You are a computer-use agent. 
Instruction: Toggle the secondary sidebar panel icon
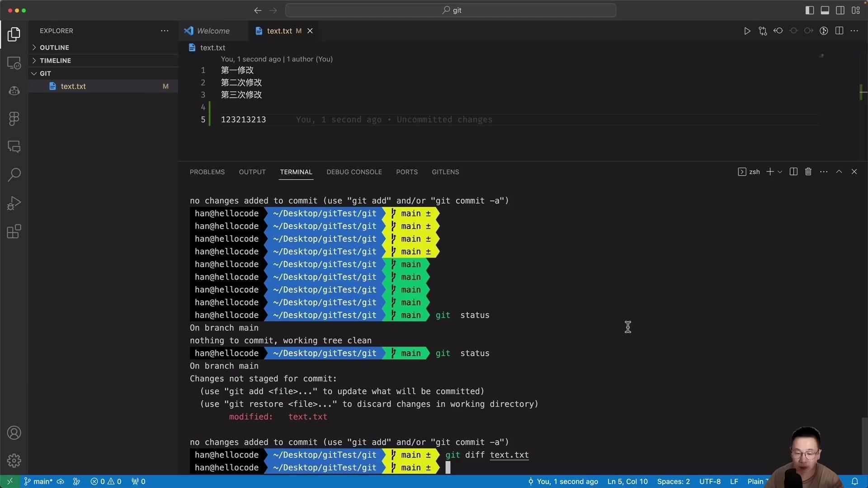[840, 10]
